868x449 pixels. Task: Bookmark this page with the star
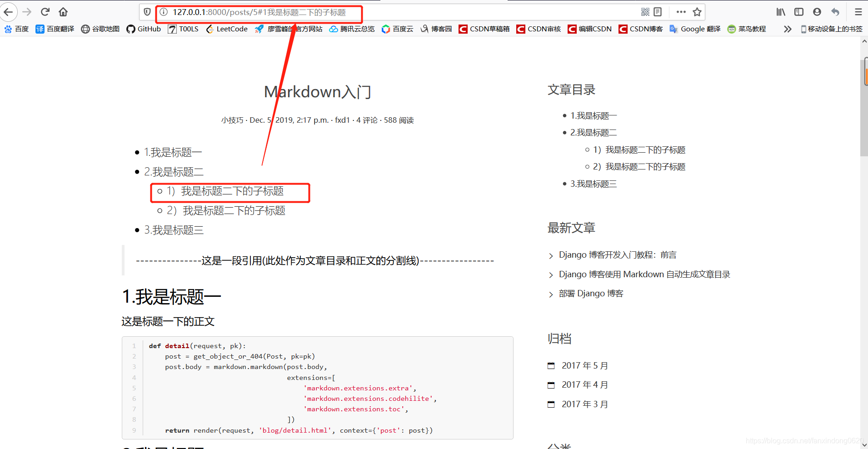click(x=697, y=12)
